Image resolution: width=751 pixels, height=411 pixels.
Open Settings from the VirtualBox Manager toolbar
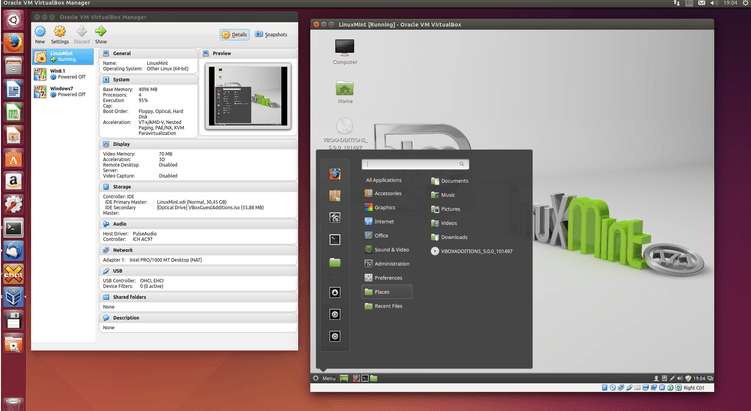coord(60,32)
